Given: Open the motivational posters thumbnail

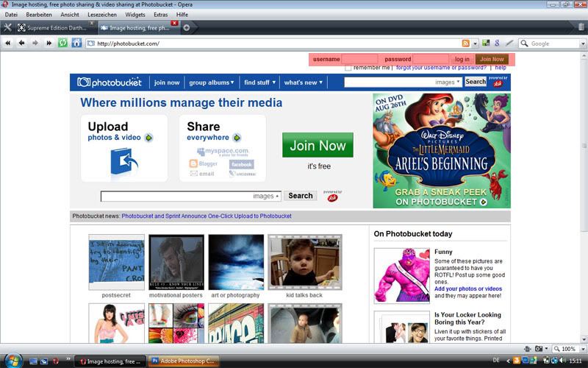Looking at the screenshot, I should pyautogui.click(x=176, y=262).
